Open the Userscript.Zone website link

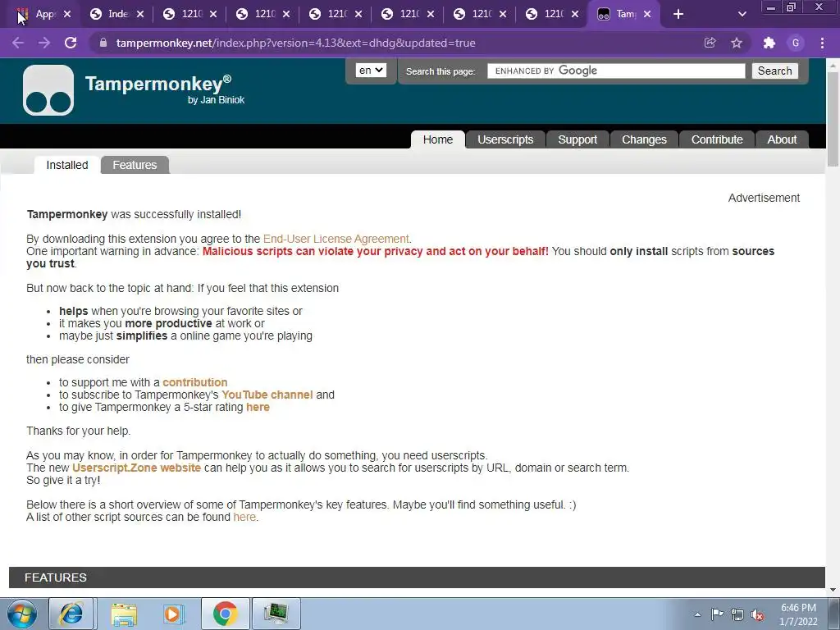click(137, 468)
